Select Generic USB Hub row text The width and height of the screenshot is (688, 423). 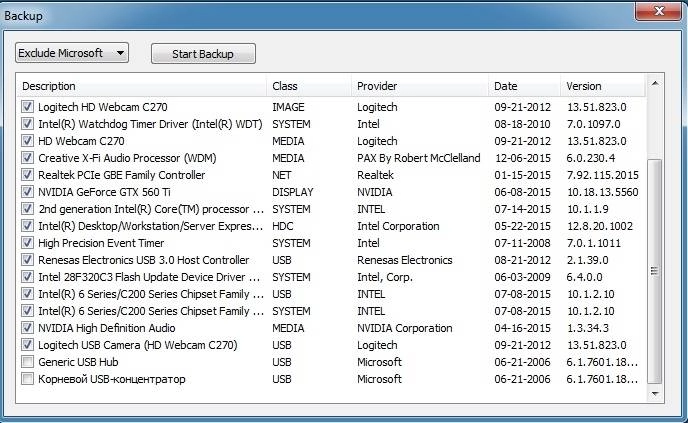coord(78,362)
